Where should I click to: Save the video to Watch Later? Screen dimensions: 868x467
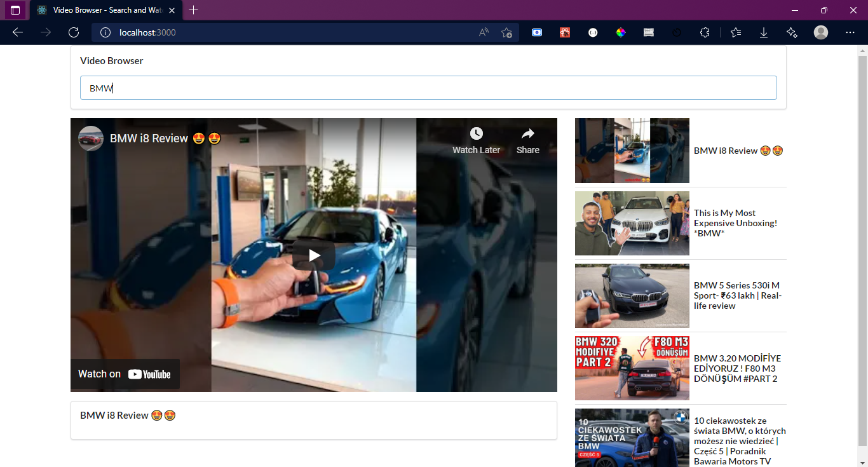[x=476, y=139]
